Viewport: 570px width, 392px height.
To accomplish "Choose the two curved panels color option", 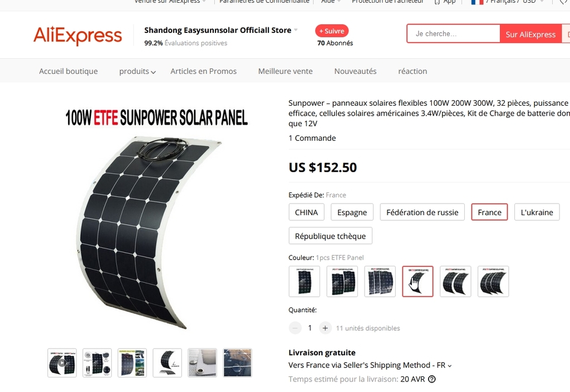I will 455,281.
